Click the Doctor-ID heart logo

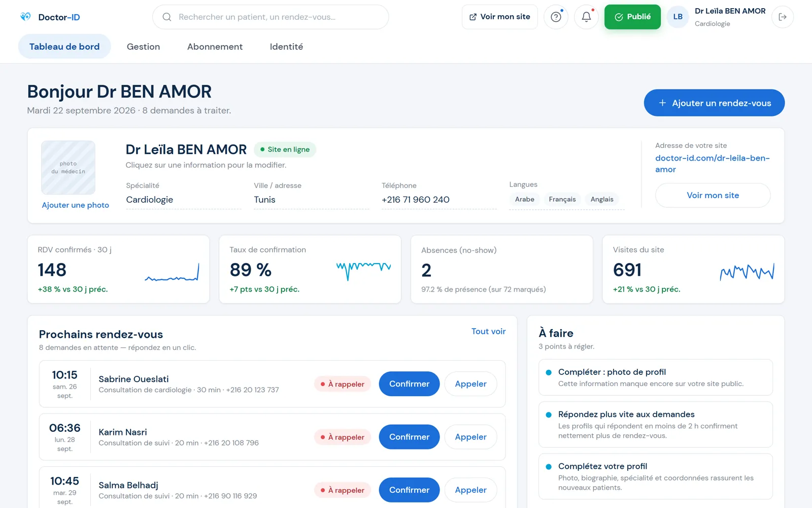click(25, 17)
